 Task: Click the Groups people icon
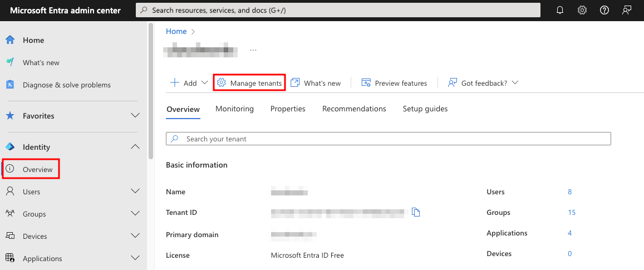click(x=10, y=214)
